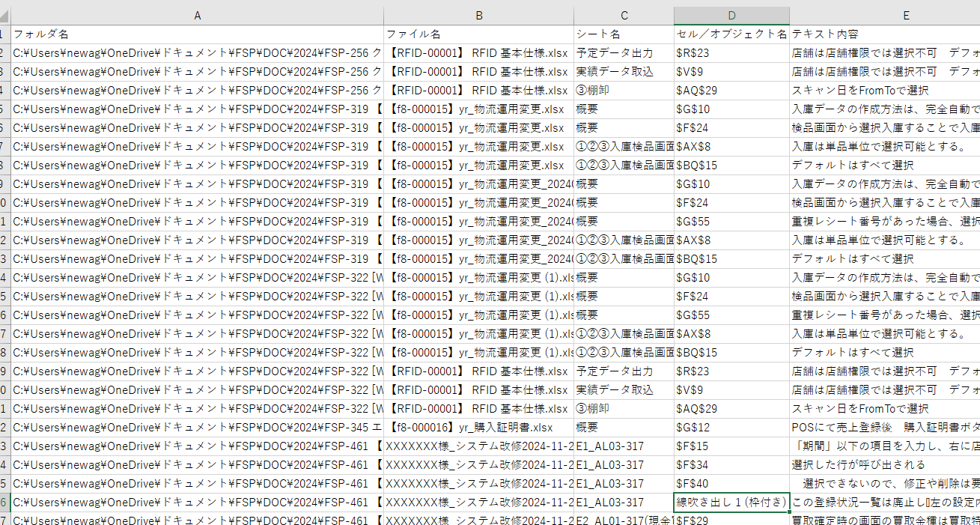Image resolution: width=980 pixels, height=525 pixels.
Task: Select the file name cell in the $F$34 row
Action: 479,465
